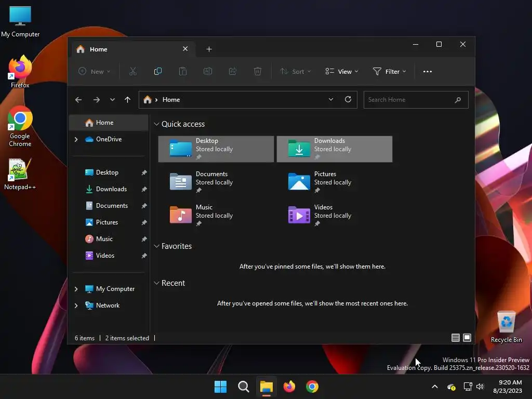Click OneDrive warning tray icon

451,387
